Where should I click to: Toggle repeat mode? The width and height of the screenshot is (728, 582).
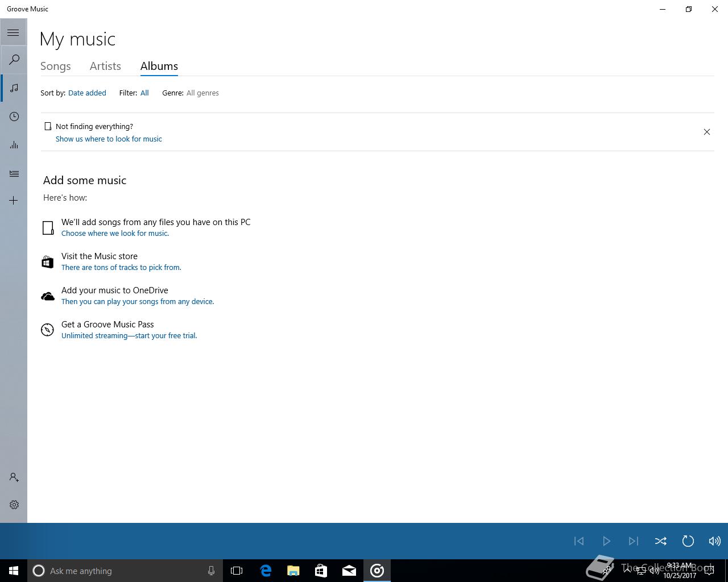tap(688, 541)
